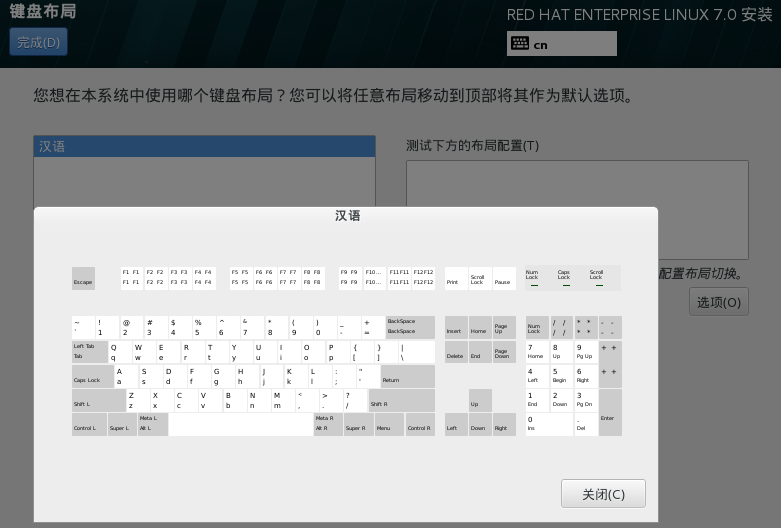Click the Down arrow key in preview

coord(480,424)
